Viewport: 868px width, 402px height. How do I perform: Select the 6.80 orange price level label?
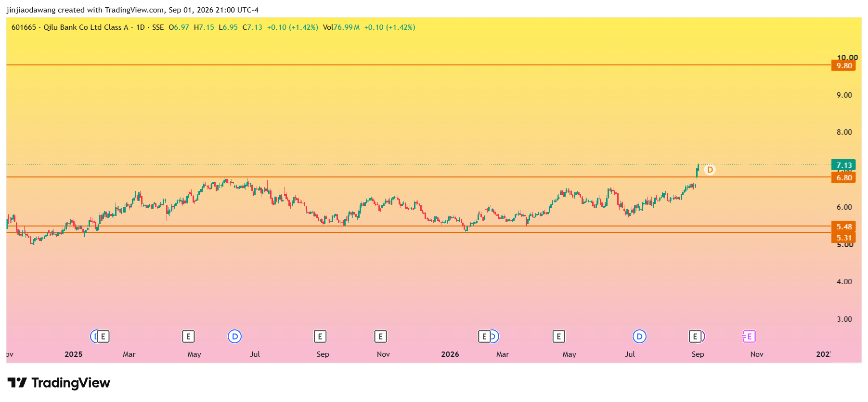[x=843, y=177]
